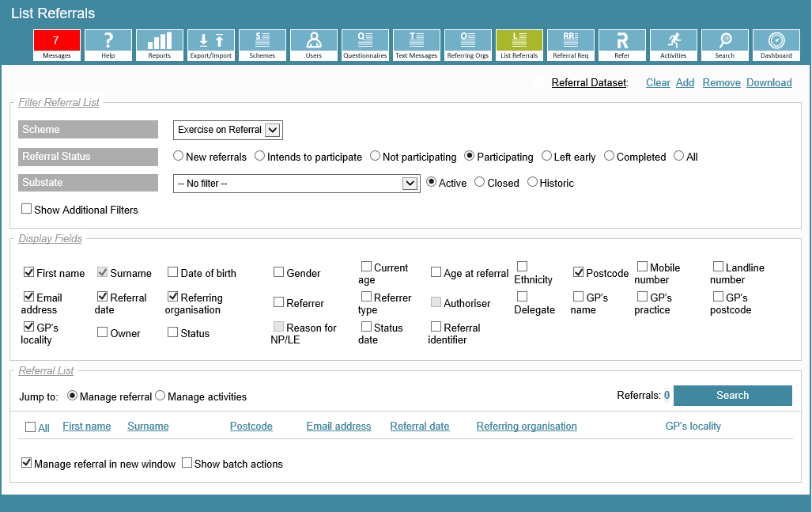Open the Help icon

108,45
